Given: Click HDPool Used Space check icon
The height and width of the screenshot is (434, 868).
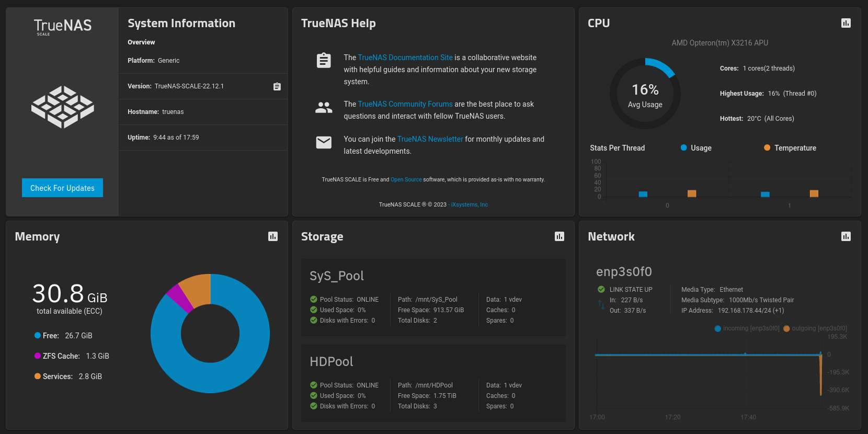Looking at the screenshot, I should pos(314,396).
